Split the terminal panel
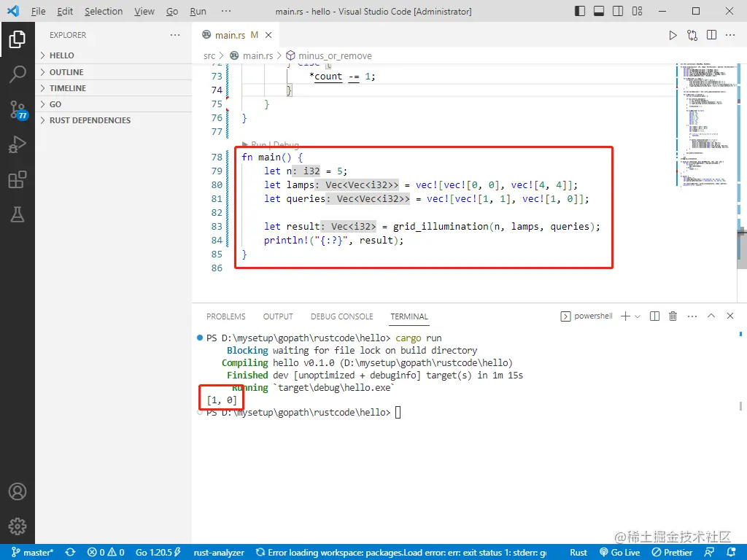The image size is (747, 560). pyautogui.click(x=654, y=316)
